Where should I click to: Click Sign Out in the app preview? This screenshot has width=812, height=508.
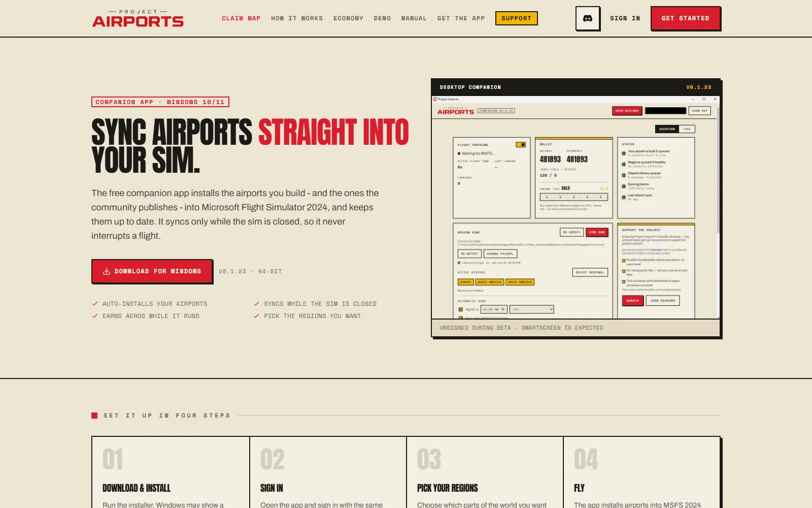[699, 111]
